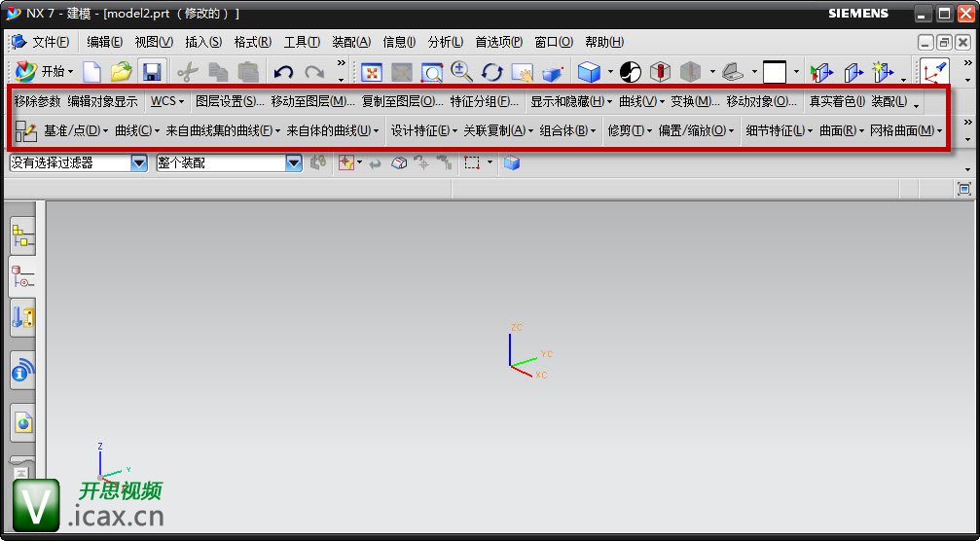The image size is (980, 541).
Task: Expand the 偏置/缩放 dropdown
Action: point(696,131)
